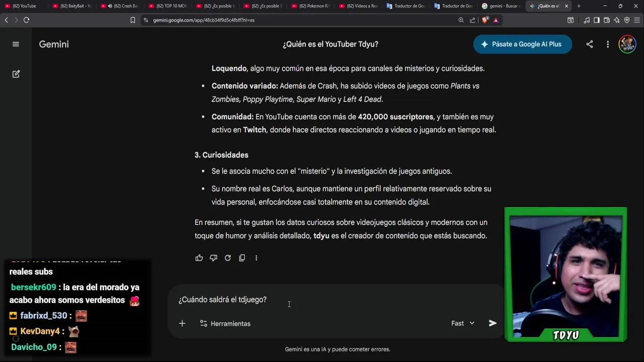Click the prompt text input field
The width and height of the screenshot is (644, 362).
coord(332,300)
